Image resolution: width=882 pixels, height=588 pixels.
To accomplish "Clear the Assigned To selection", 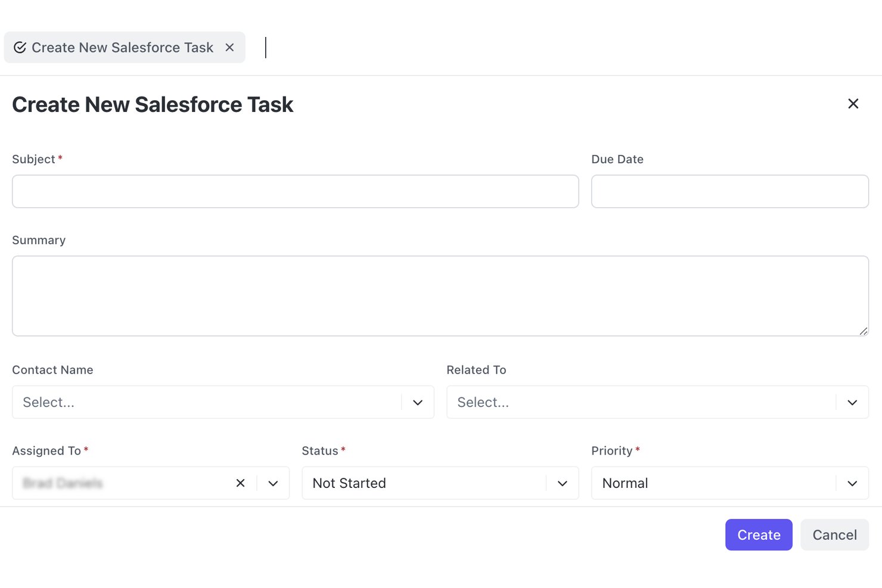I will (x=240, y=483).
